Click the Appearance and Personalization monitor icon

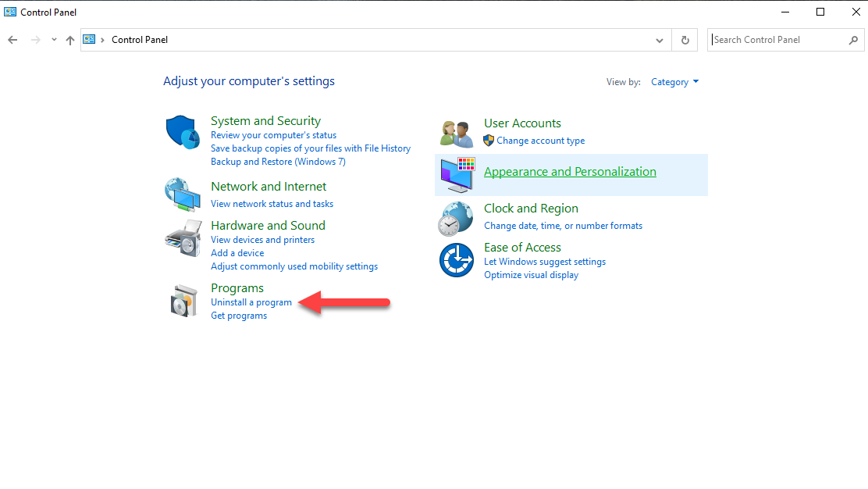(x=457, y=174)
